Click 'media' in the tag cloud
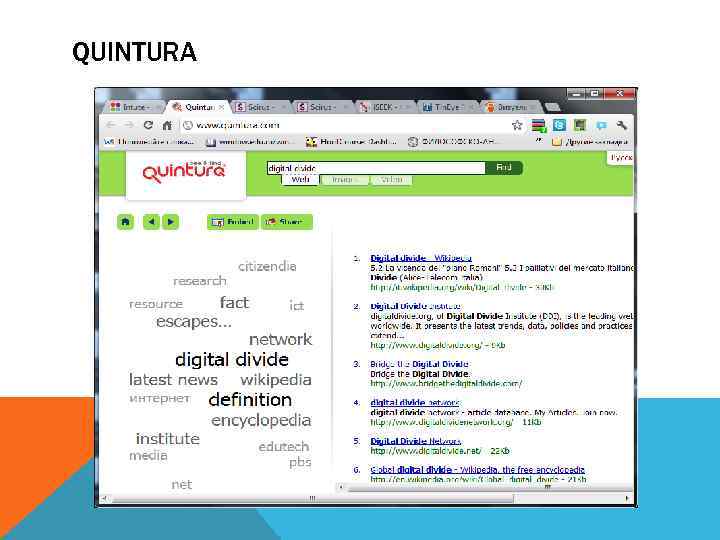This screenshot has width=720, height=540. pyautogui.click(x=148, y=456)
